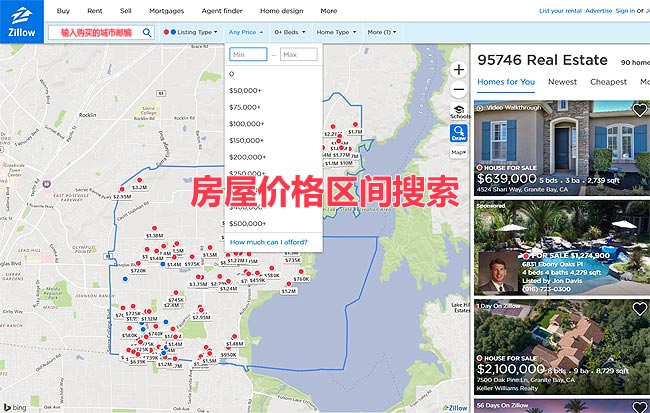The width and height of the screenshot is (650, 413).
Task: Collapse the Any Price dropdown
Action: (x=245, y=32)
